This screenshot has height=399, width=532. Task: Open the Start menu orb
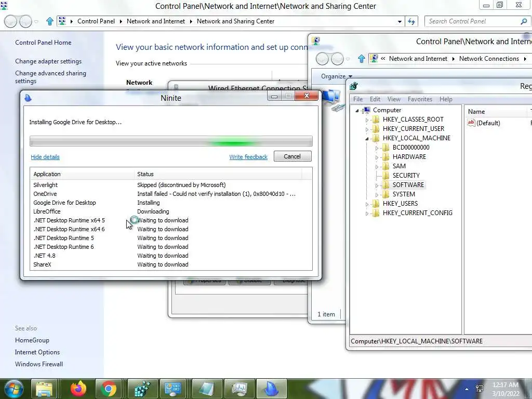click(14, 389)
